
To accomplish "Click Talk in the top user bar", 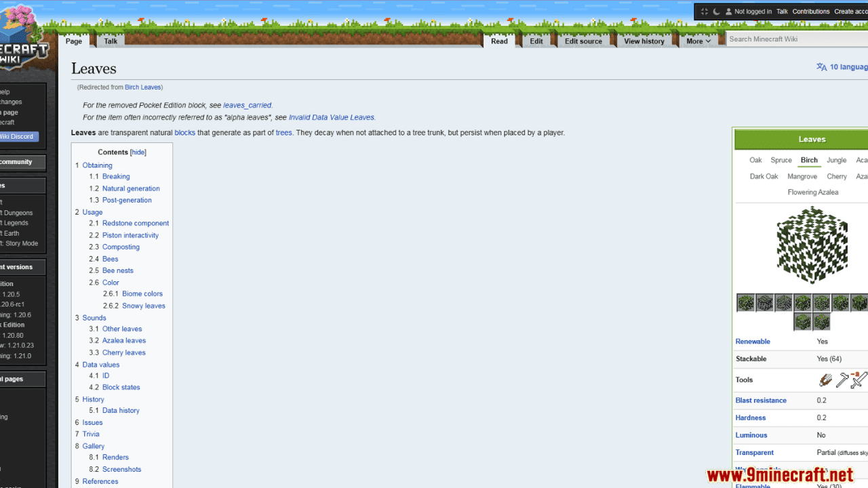I will [782, 12].
